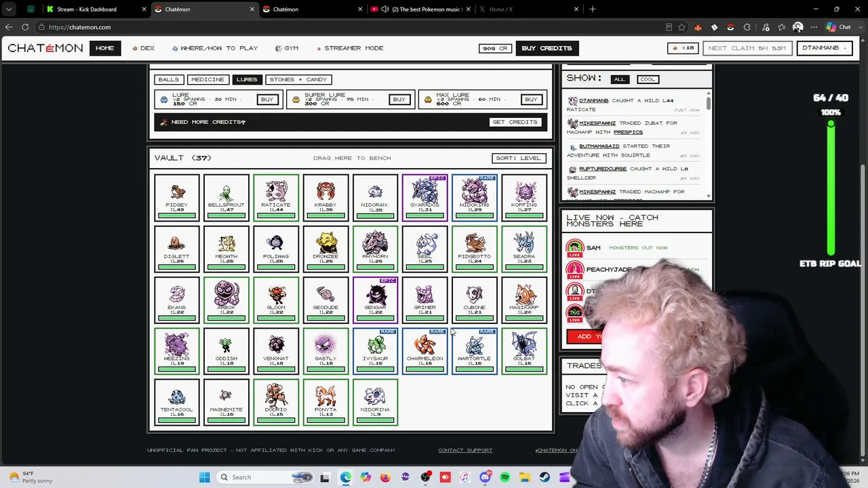Open Spotify from the taskbar

point(505,477)
